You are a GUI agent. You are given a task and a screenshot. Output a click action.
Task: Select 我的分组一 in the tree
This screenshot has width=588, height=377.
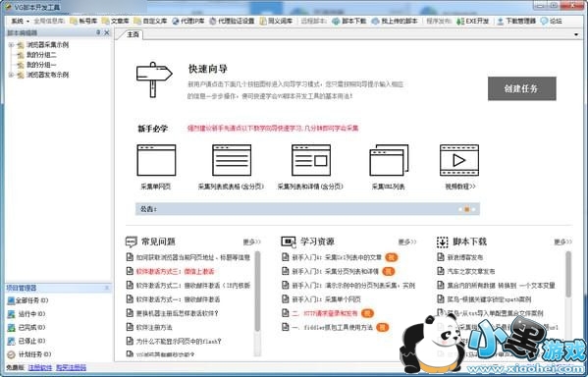(41, 65)
